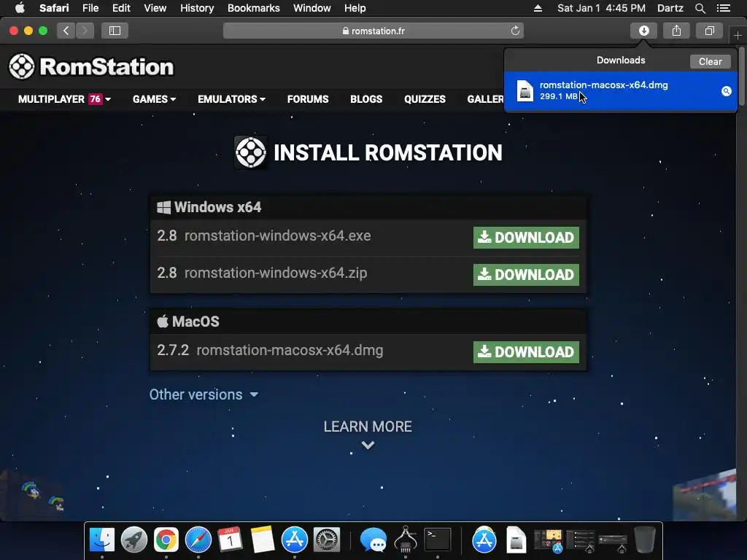Open Notification Center list icon in menu bar
Image resolution: width=747 pixels, height=560 pixels.
(724, 8)
